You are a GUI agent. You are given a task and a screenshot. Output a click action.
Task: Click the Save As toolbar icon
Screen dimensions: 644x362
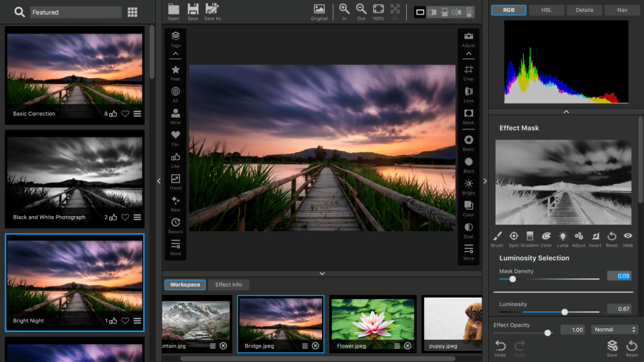pos(212,9)
